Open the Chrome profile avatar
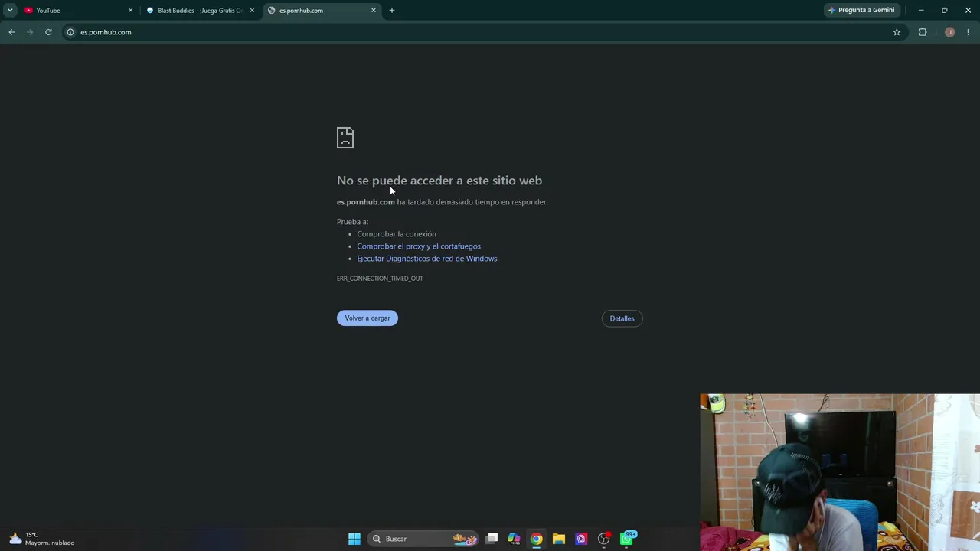This screenshot has width=980, height=551. click(x=950, y=32)
